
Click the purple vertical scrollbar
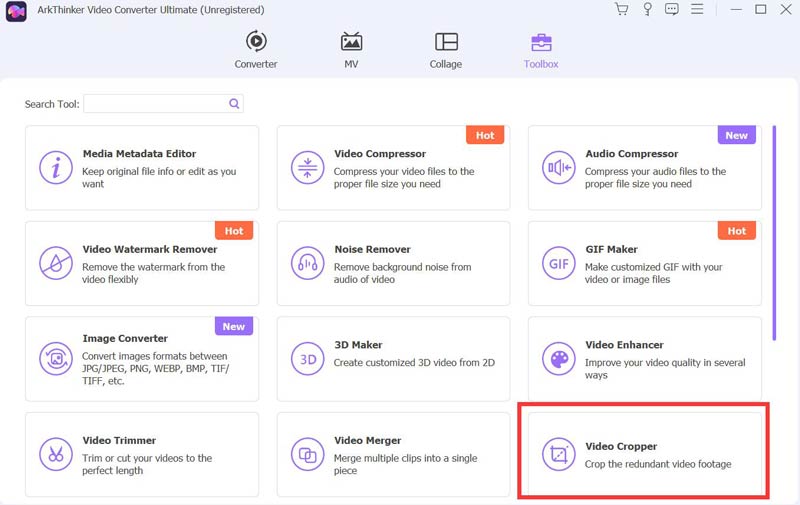[x=774, y=233]
